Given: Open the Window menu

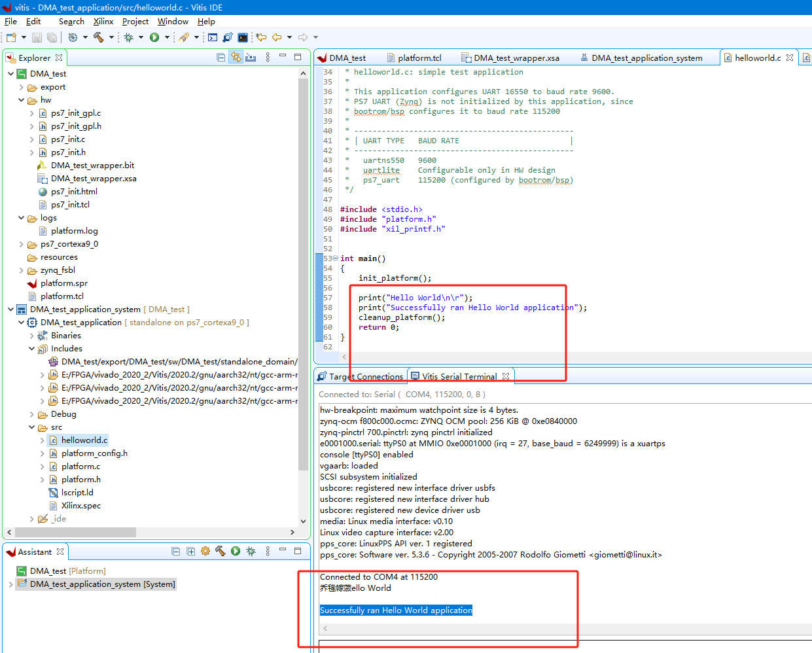Looking at the screenshot, I should click(173, 22).
